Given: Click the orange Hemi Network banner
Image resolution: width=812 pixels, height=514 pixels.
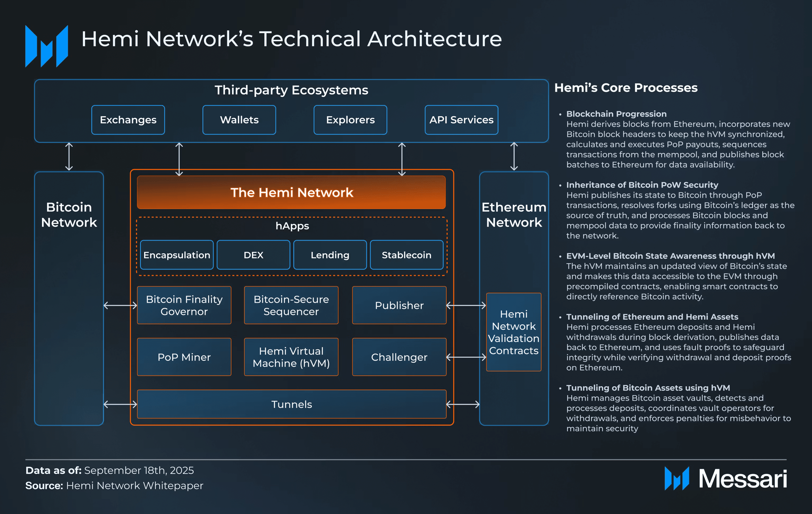Looking at the screenshot, I should (291, 192).
